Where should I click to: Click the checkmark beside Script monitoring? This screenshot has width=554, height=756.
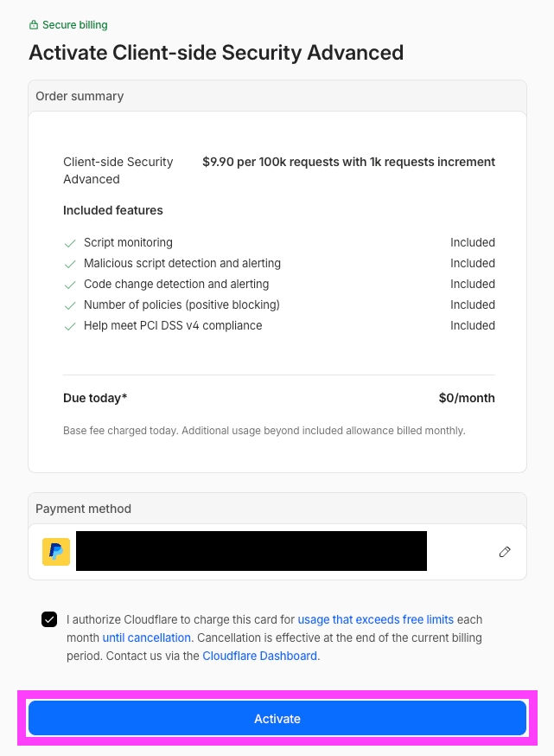(70, 243)
